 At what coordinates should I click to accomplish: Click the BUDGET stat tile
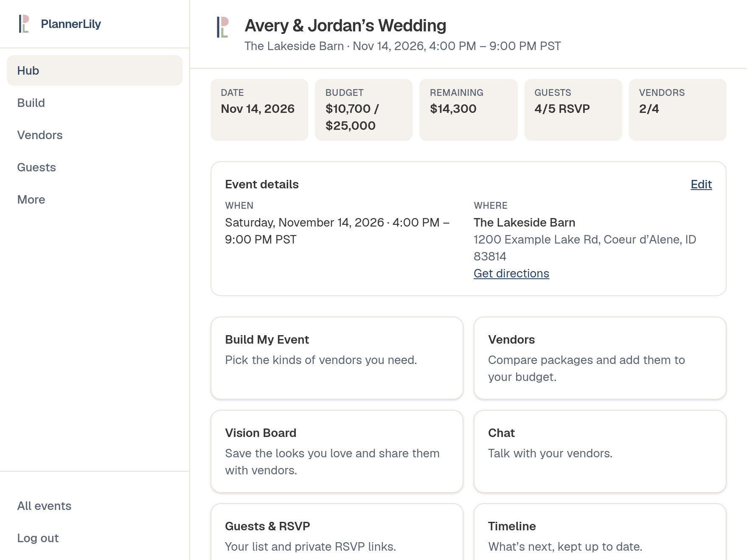(x=364, y=110)
